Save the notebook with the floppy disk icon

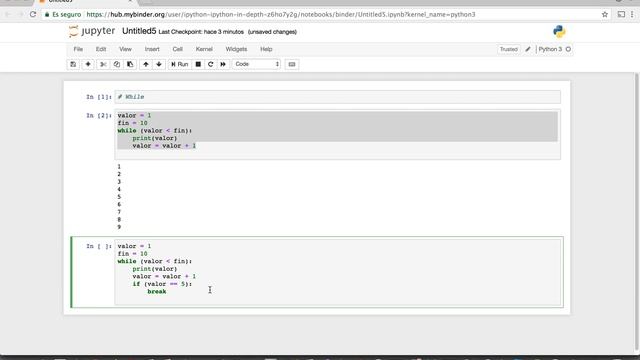(73, 64)
